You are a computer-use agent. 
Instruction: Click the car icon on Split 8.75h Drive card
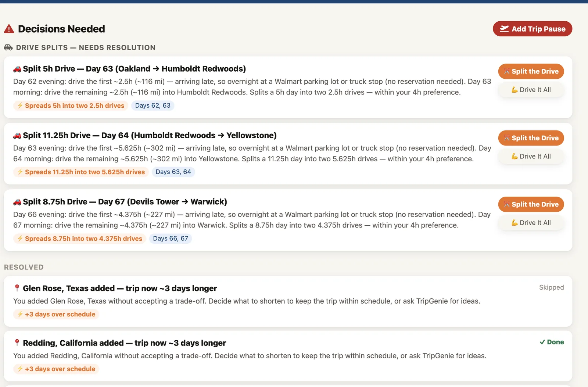pyautogui.click(x=17, y=202)
